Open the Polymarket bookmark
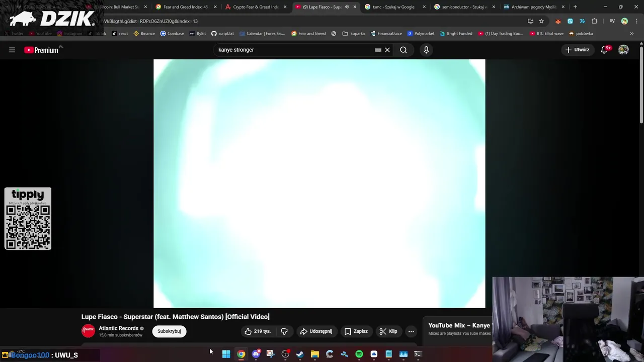 421,34
